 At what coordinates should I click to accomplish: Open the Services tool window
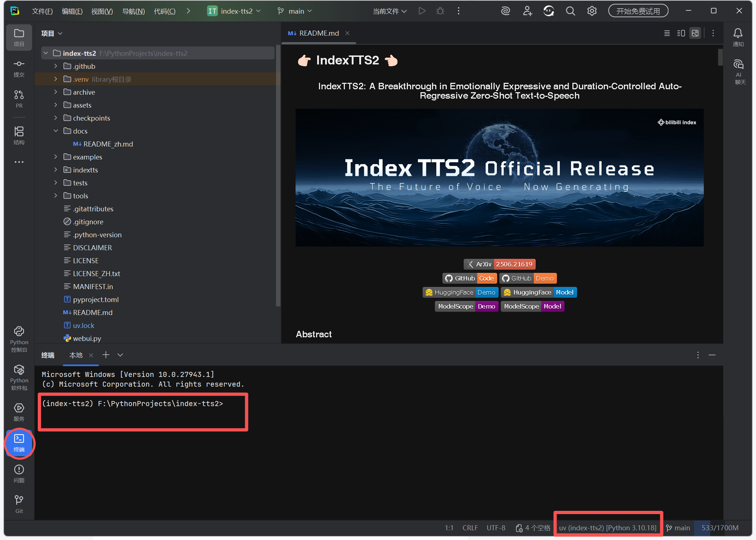(x=19, y=412)
